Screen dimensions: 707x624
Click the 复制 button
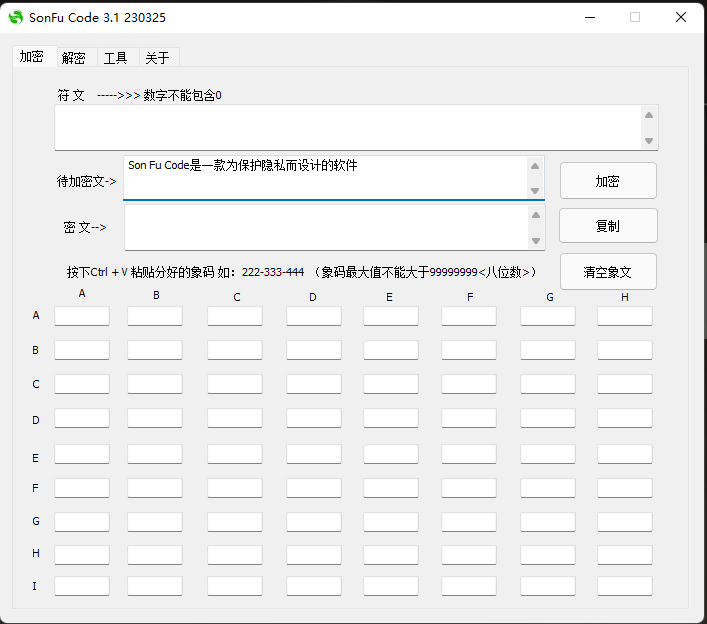click(x=608, y=226)
